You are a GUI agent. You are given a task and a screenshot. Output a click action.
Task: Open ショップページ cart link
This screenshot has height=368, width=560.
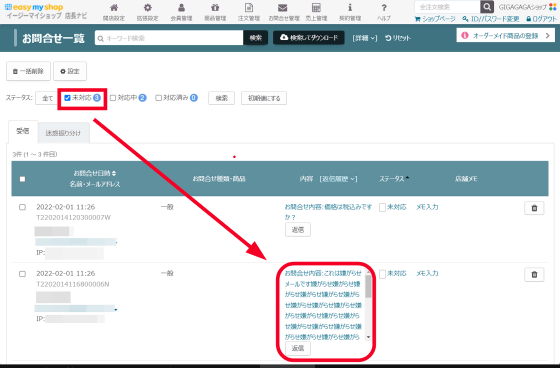435,19
